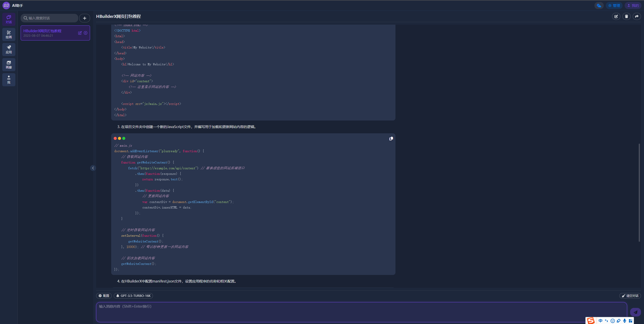This screenshot has height=324, width=644.
Task: Click the 清空对话 clear chat button
Action: [630, 296]
